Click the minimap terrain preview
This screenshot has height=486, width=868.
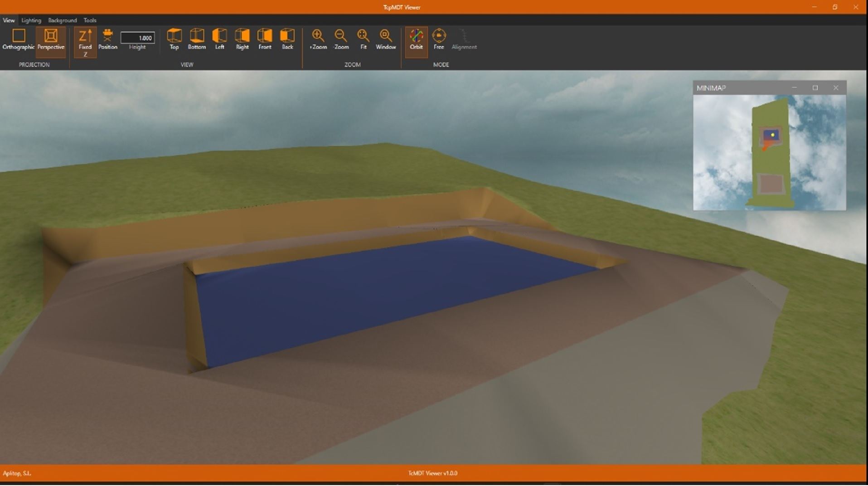[x=769, y=152]
